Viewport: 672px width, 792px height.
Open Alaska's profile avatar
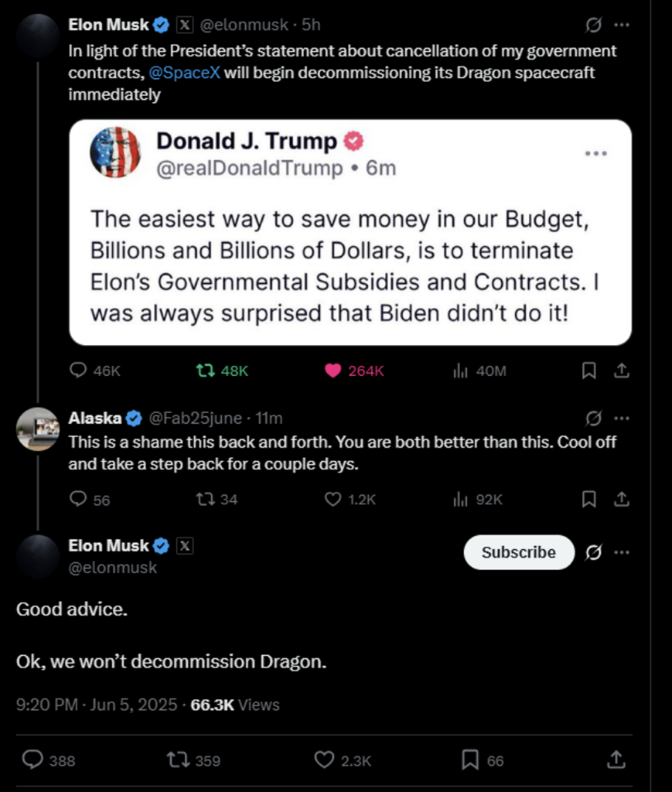(x=37, y=428)
